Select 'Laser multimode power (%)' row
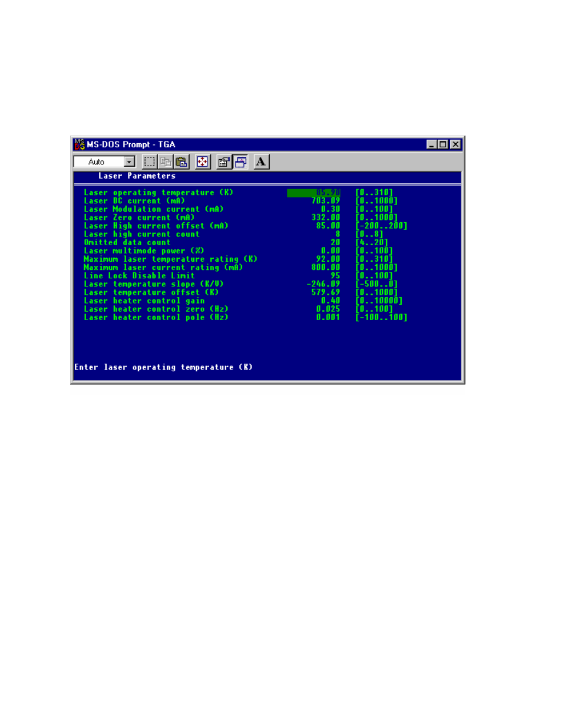This screenshot has width=562, height=728. pyautogui.click(x=238, y=251)
